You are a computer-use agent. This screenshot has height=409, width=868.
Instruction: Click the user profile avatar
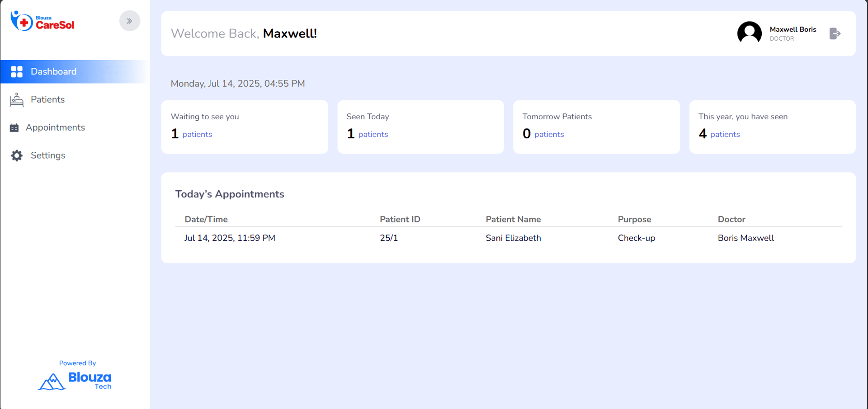749,33
